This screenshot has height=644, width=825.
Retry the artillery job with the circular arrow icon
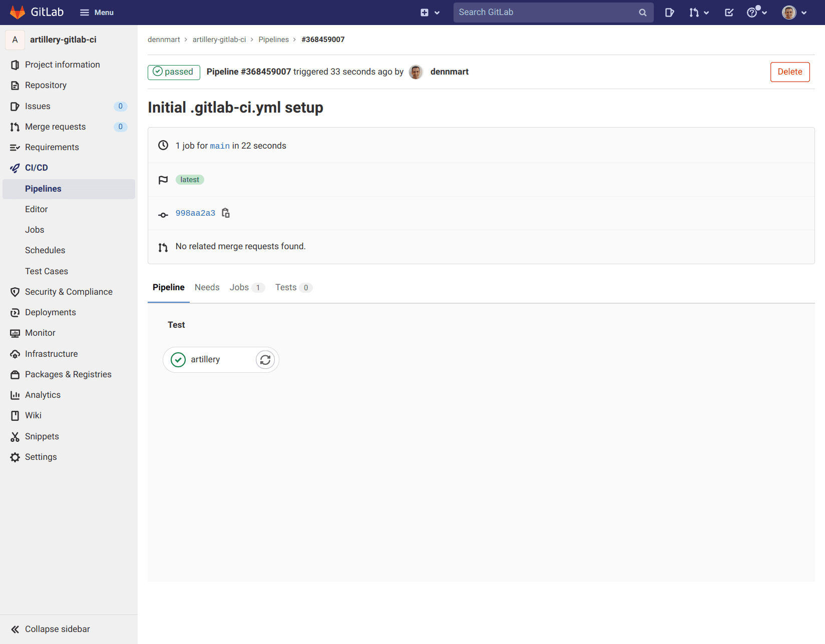point(265,359)
